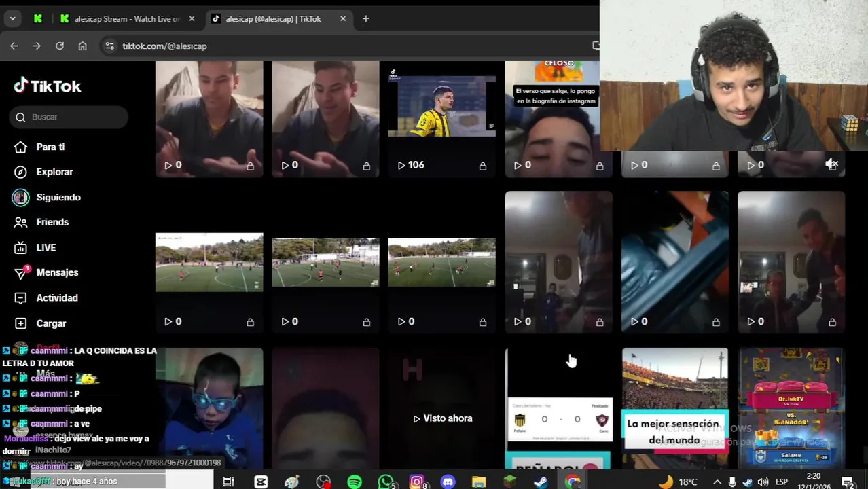
Task: Open the tab search dropdown arrow
Action: point(12,19)
